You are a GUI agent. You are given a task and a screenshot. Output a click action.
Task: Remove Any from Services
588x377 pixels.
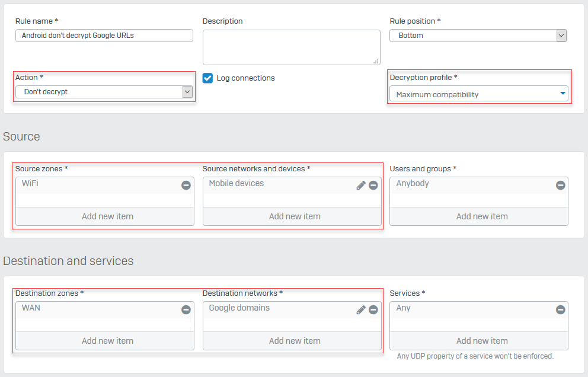(x=560, y=309)
